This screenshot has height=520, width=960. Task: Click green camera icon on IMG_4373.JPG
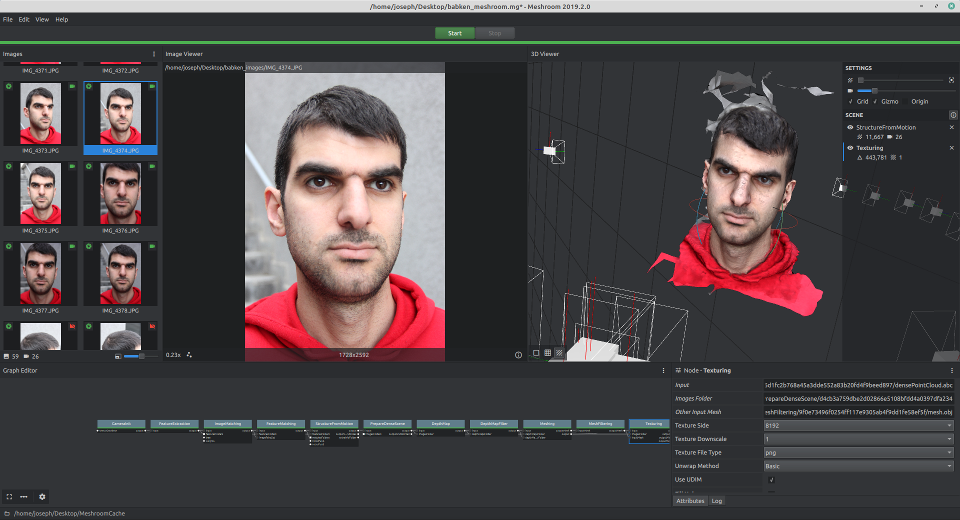click(72, 86)
